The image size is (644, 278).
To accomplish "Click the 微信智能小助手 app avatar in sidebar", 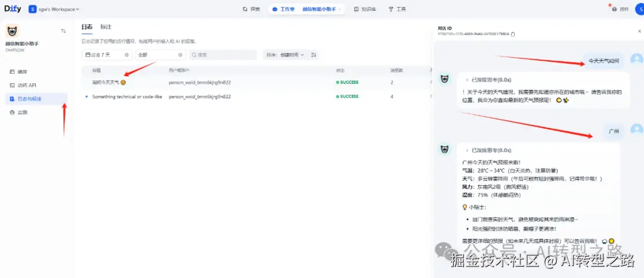I will pos(13,31).
